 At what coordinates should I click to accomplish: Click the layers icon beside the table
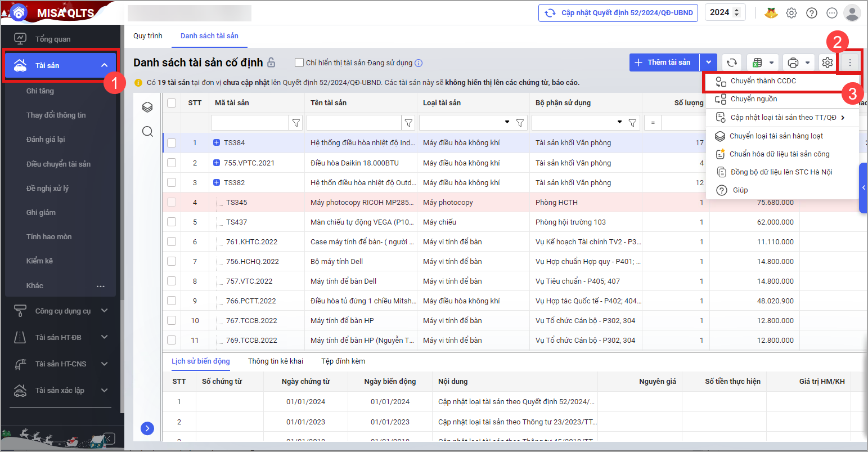tap(147, 107)
